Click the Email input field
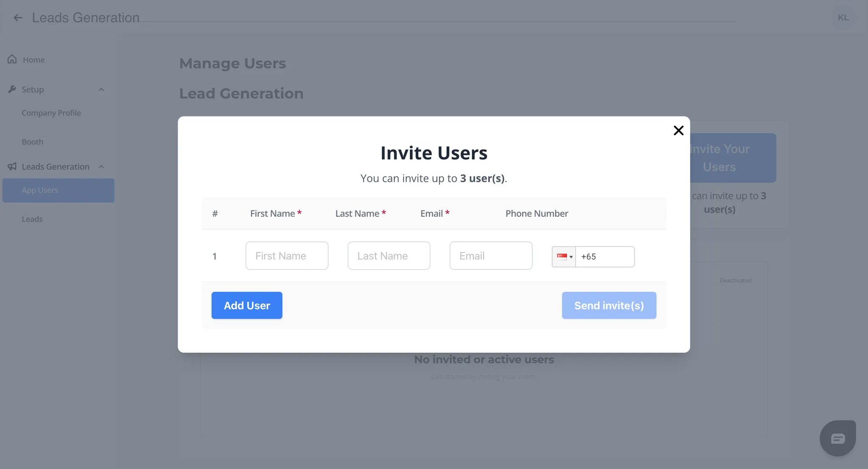This screenshot has height=469, width=868. (x=491, y=256)
